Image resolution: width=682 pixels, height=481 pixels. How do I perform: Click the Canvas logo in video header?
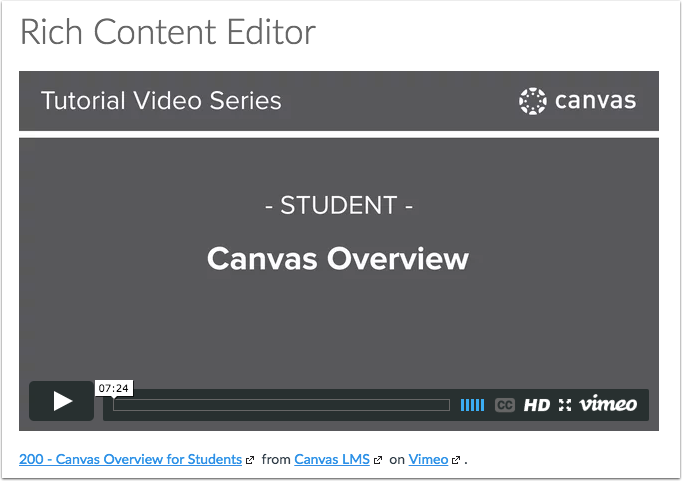578,101
